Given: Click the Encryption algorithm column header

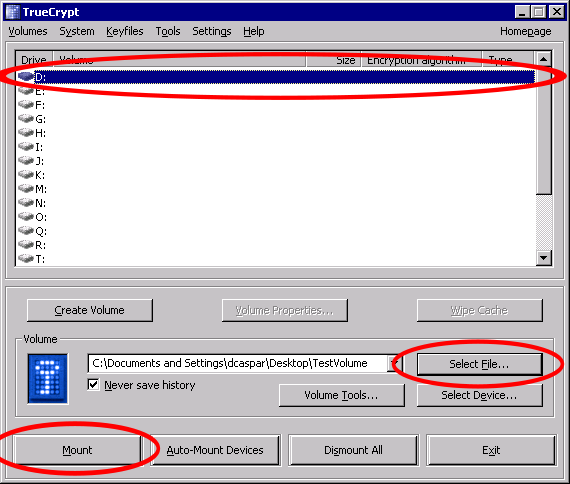Looking at the screenshot, I should tap(422, 60).
